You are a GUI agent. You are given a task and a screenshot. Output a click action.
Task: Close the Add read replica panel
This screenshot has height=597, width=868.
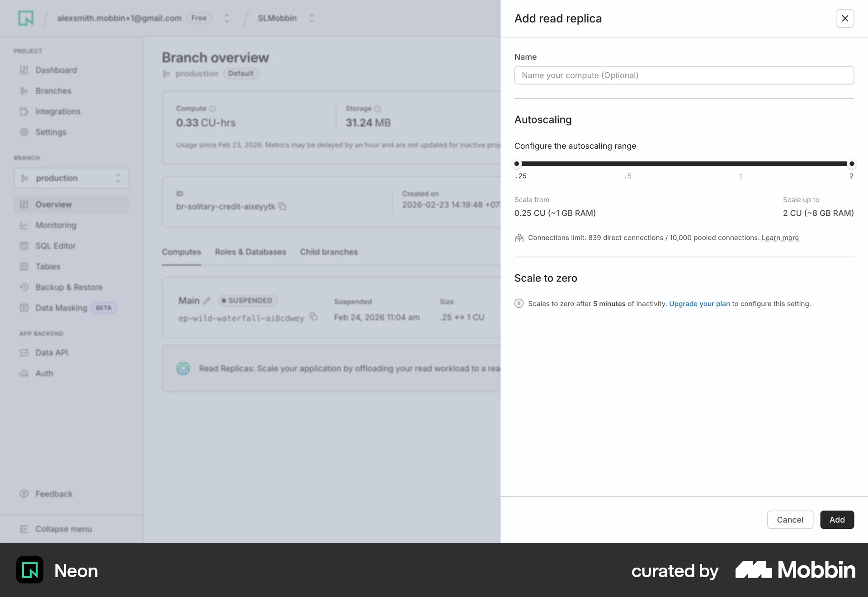[x=844, y=19]
